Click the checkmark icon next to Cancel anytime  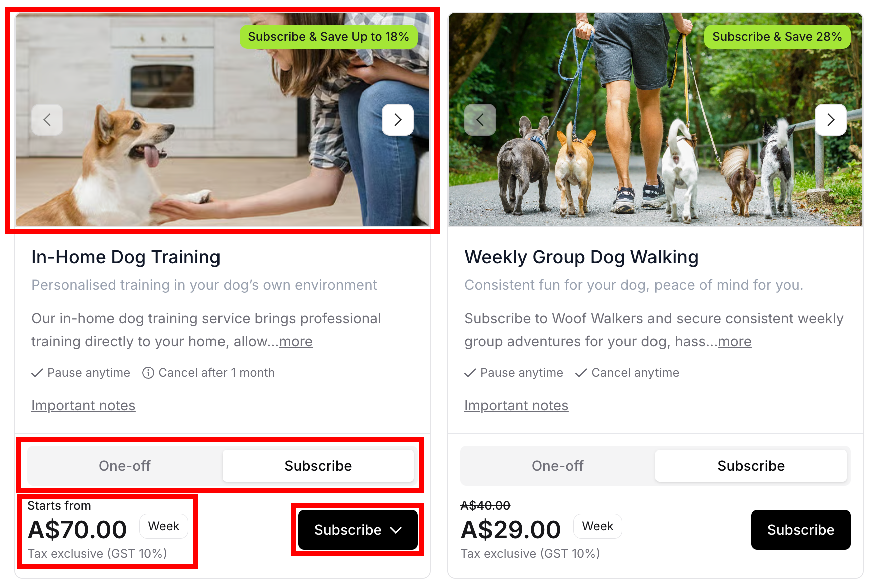click(581, 373)
